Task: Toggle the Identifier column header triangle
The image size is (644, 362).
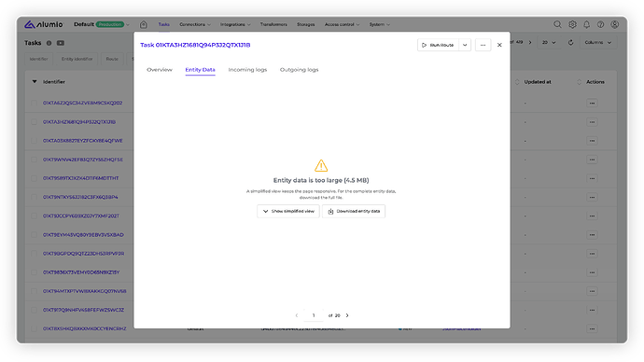Action: (35, 82)
